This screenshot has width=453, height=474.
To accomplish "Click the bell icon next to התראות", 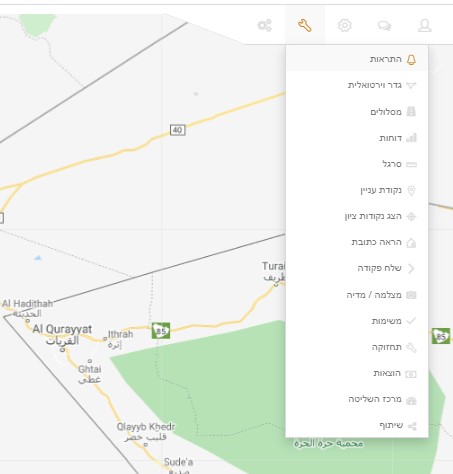I will (x=411, y=60).
